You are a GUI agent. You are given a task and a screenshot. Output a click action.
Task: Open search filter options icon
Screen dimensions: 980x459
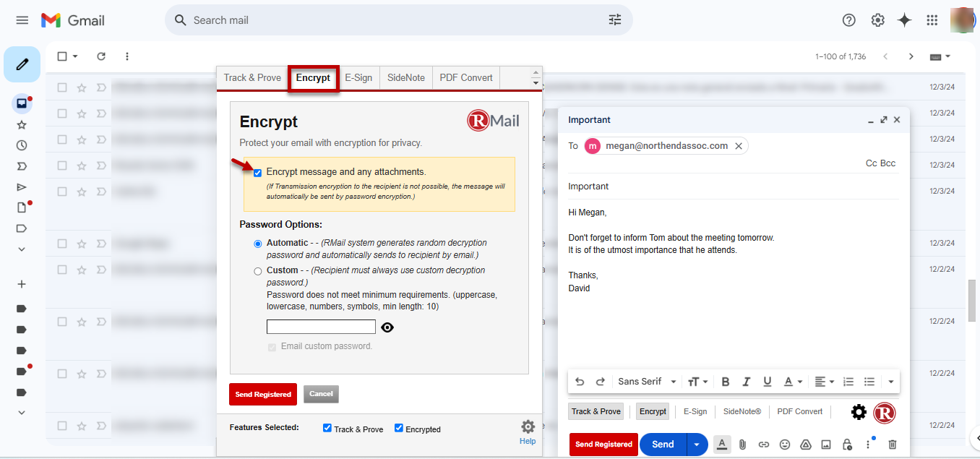tap(615, 20)
